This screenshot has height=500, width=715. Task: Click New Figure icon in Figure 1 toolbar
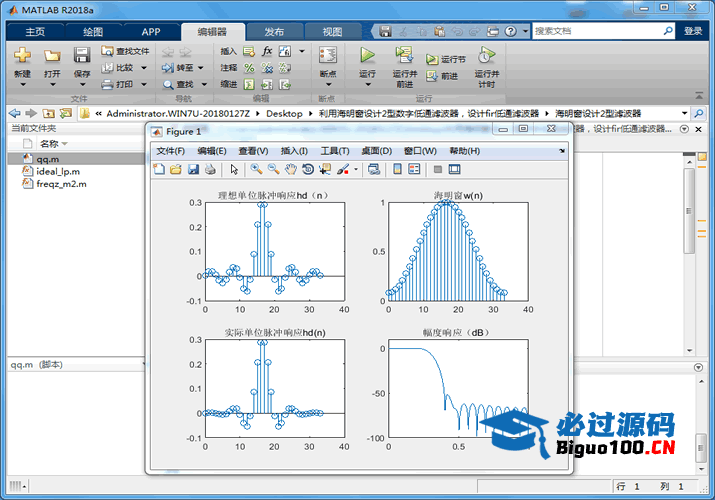(x=159, y=169)
